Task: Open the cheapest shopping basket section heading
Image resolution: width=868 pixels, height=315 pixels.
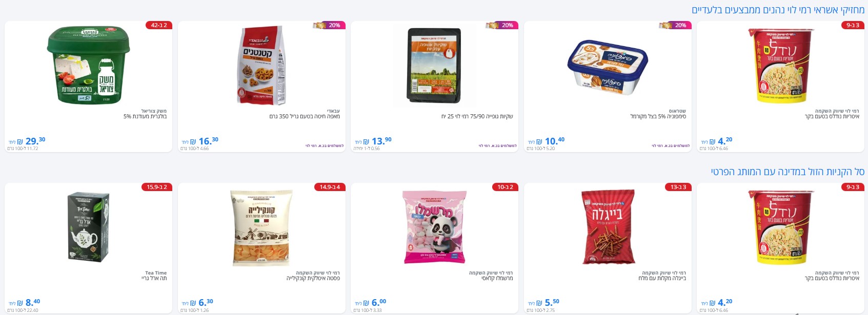Action: pos(788,172)
